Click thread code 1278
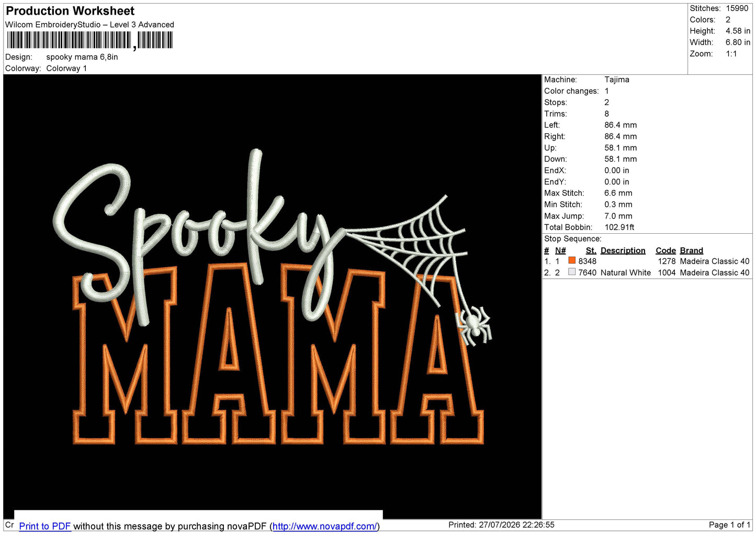This screenshot has height=534, width=756. pyautogui.click(x=667, y=262)
